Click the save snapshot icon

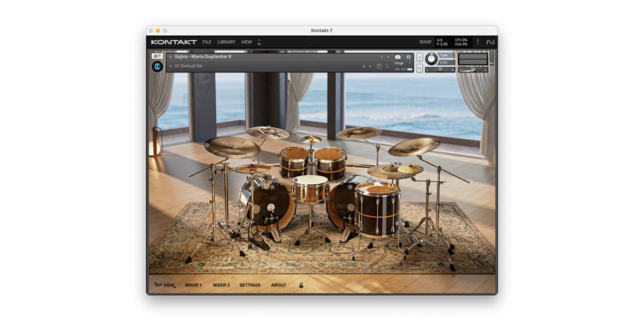coord(379,66)
